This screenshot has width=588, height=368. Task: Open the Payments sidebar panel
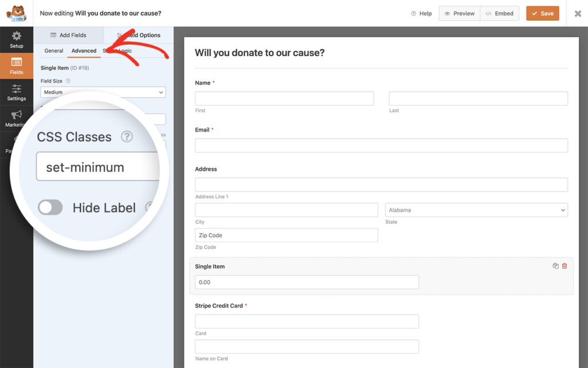(17, 144)
